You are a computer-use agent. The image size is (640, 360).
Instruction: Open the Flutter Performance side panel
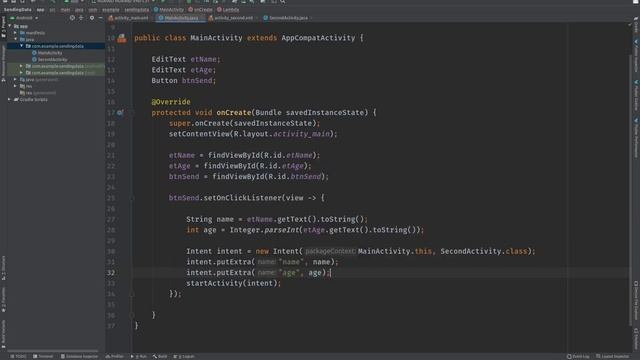pos(636,138)
